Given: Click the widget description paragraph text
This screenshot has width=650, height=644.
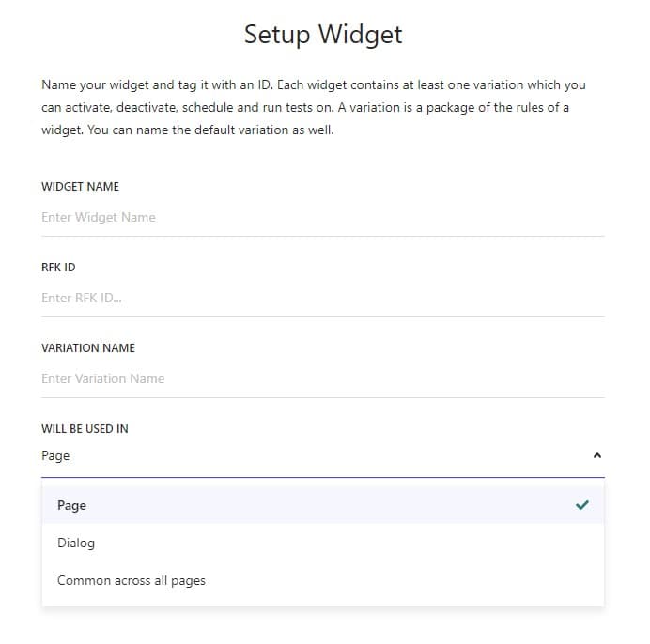Looking at the screenshot, I should pos(314,108).
